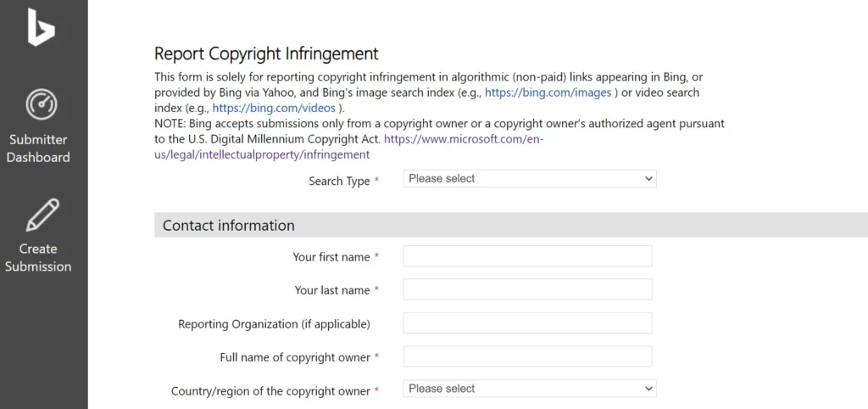Screen dimensions: 868x409
Task: Click the Report Copyright Infringement heading
Action: (x=266, y=53)
